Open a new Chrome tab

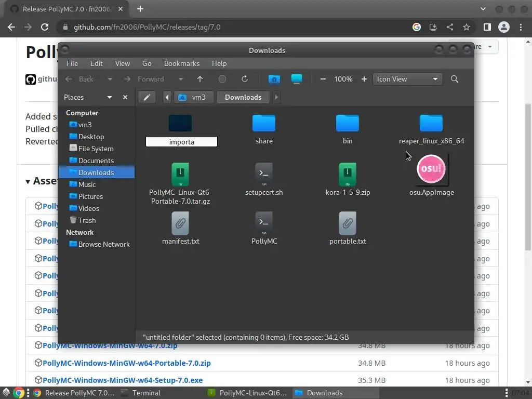pos(140,9)
